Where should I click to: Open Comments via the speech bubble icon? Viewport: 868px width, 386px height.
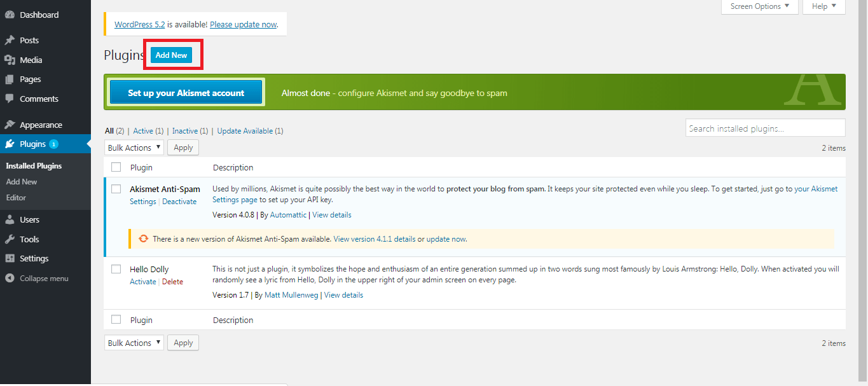[x=10, y=99]
